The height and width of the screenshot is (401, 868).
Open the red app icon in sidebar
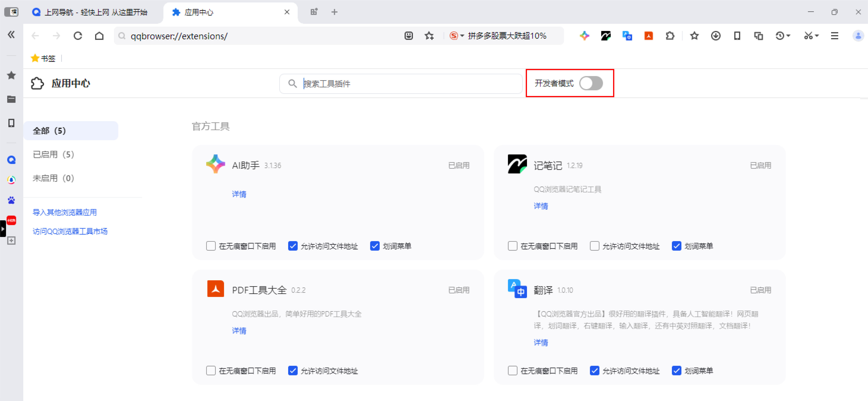pos(11,220)
